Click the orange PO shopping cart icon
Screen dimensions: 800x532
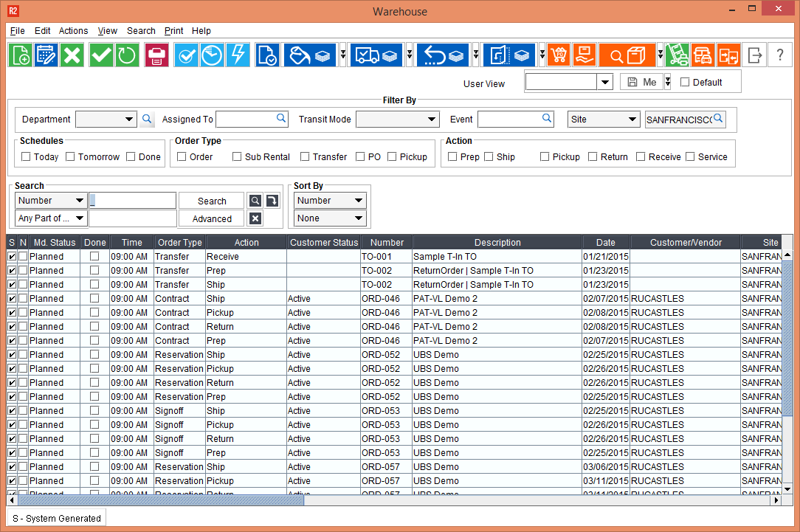559,55
